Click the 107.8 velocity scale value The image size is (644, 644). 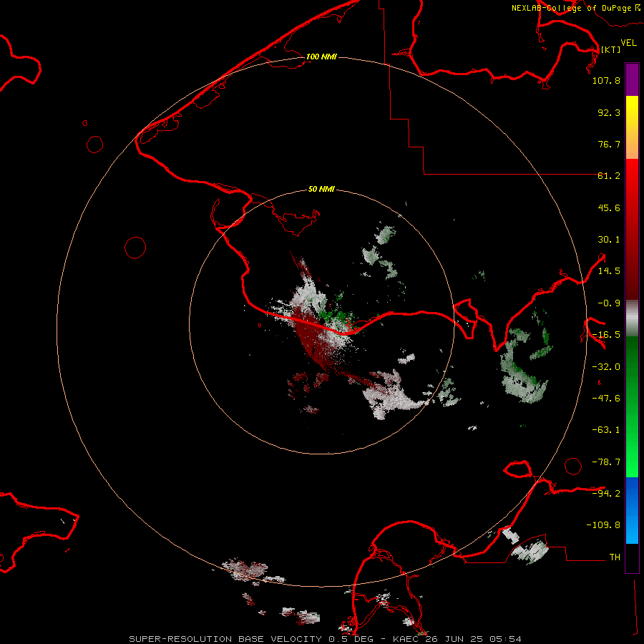[x=606, y=80]
